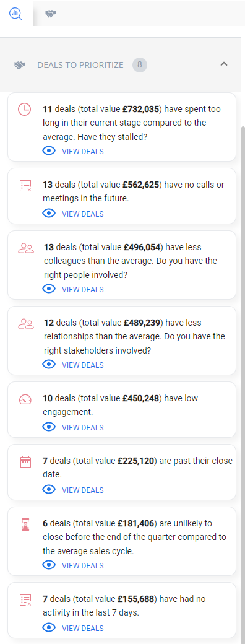Click the calendar icon on past close date card
The height and width of the screenshot is (644, 245).
point(25,462)
